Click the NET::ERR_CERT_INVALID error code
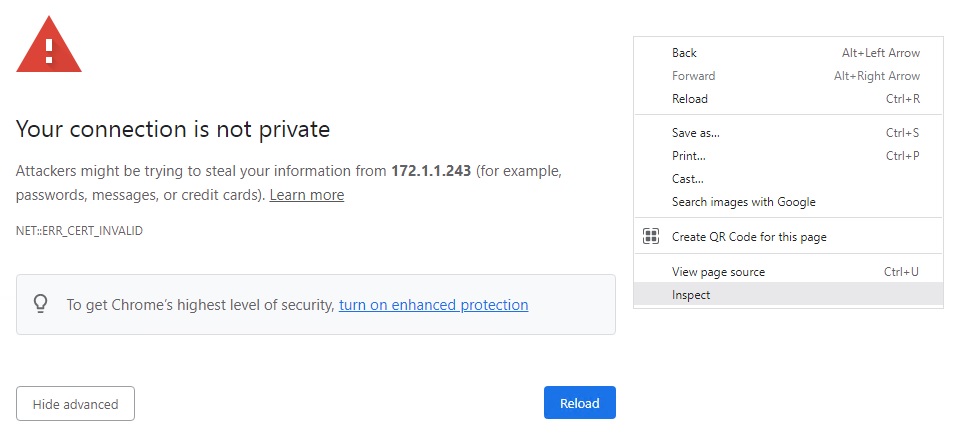 [79, 231]
